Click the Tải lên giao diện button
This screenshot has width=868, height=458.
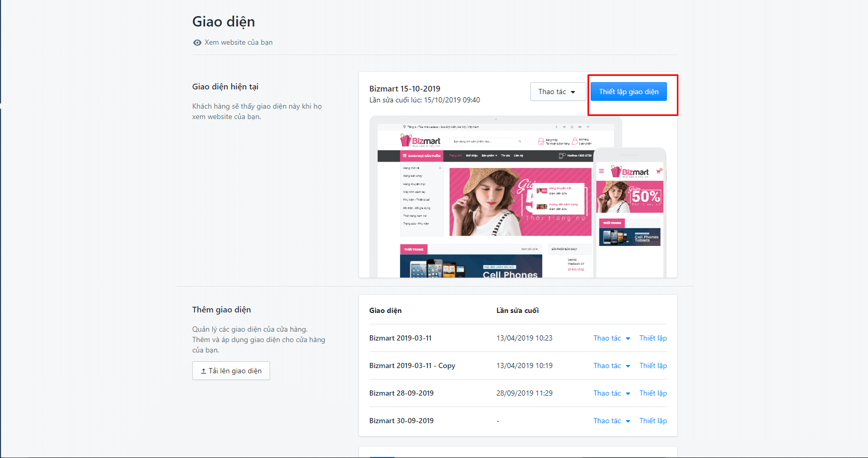(231, 371)
